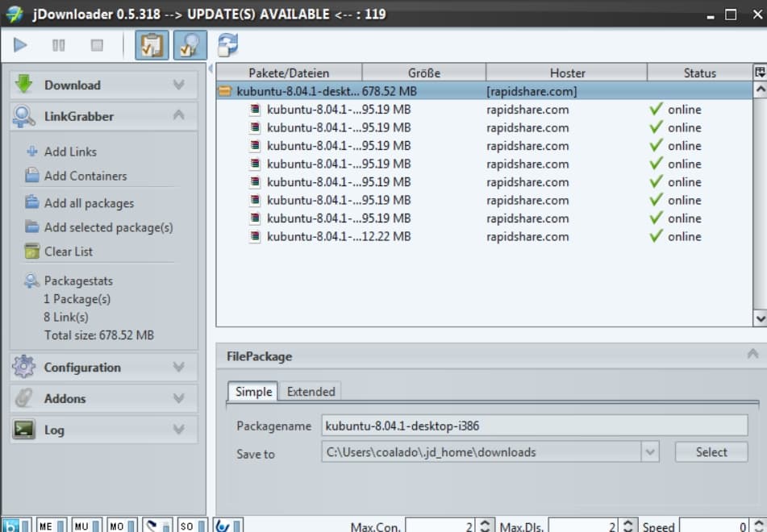Click the green checkmark beside the 12.22 MB file
The image size is (767, 532).
pos(656,235)
